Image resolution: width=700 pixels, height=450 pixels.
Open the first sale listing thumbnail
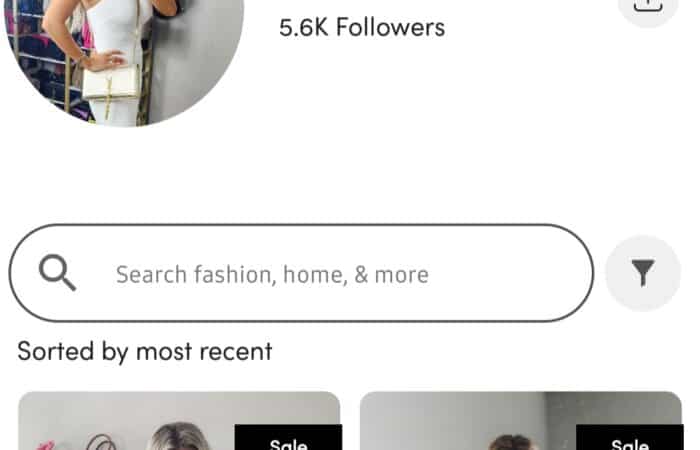179,421
